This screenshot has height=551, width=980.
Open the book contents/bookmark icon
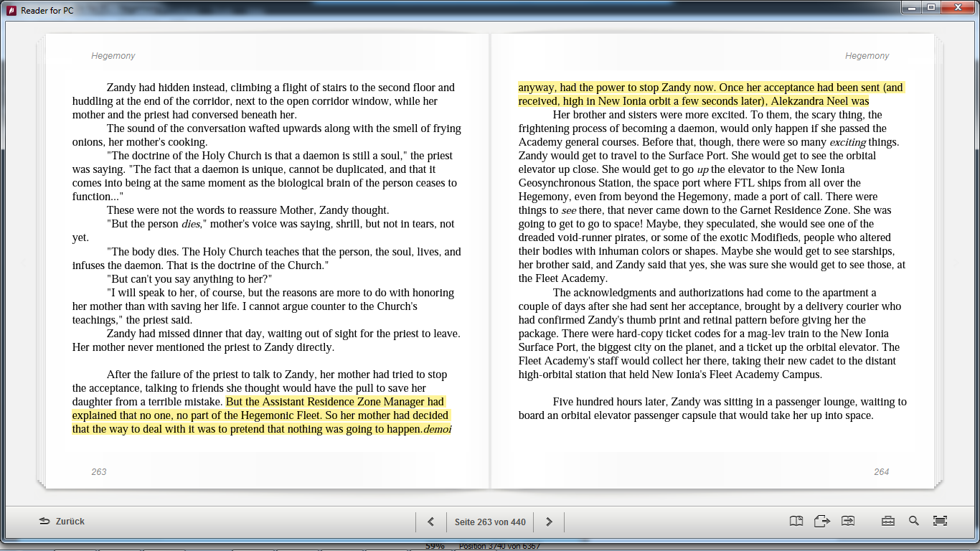click(x=796, y=522)
